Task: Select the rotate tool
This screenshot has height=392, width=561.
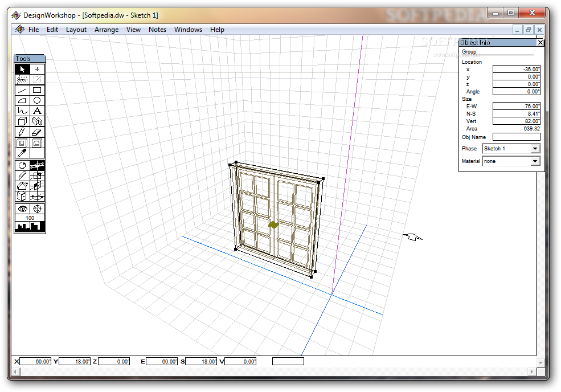Action: coord(22,165)
